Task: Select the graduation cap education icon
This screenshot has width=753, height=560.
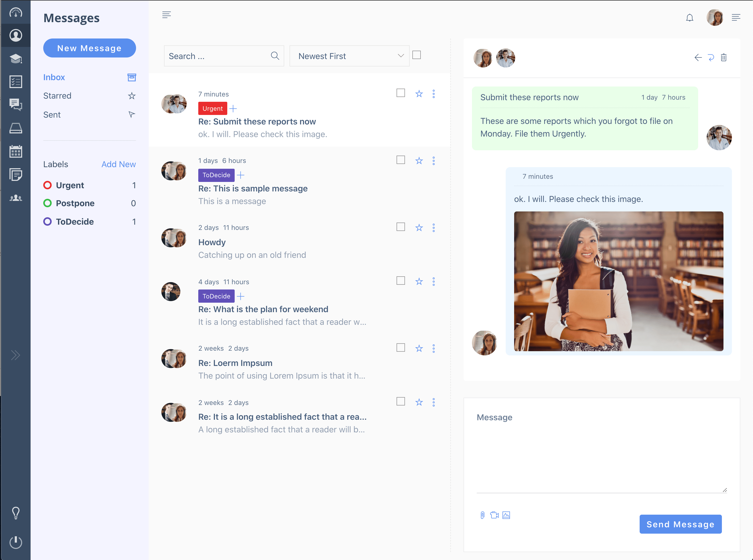Action: 16,58
